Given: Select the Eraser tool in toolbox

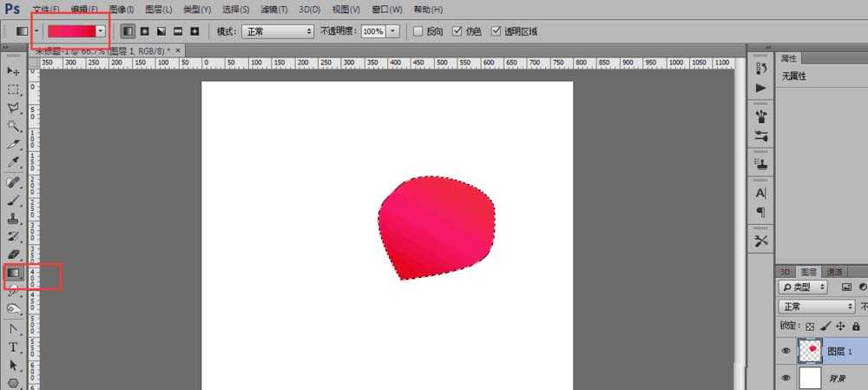Looking at the screenshot, I should [13, 254].
